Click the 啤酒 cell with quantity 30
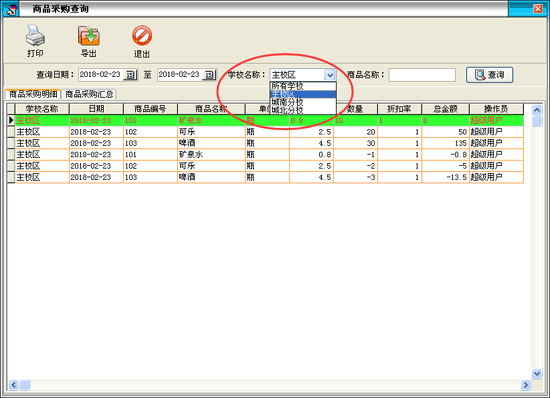This screenshot has height=398, width=550. (211, 143)
